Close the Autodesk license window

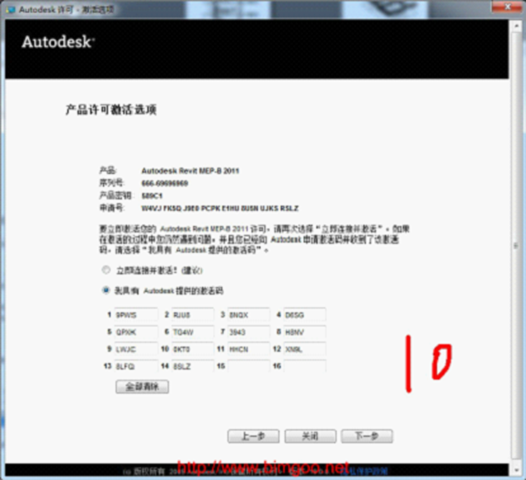[508, 7]
